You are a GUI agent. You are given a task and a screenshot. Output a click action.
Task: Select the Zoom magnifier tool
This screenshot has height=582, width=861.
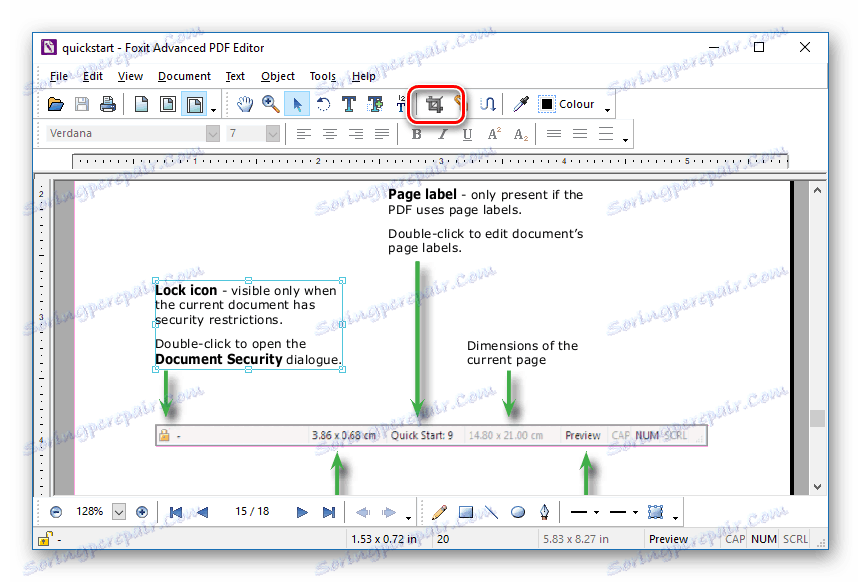[x=270, y=104]
